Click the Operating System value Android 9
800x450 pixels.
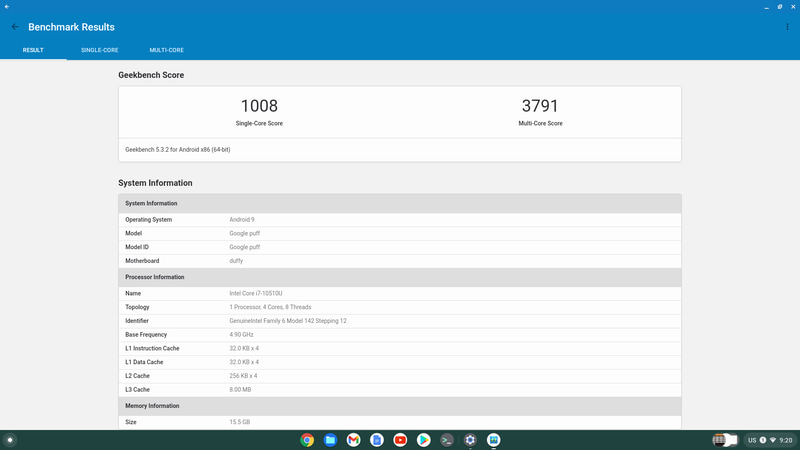pyautogui.click(x=242, y=219)
